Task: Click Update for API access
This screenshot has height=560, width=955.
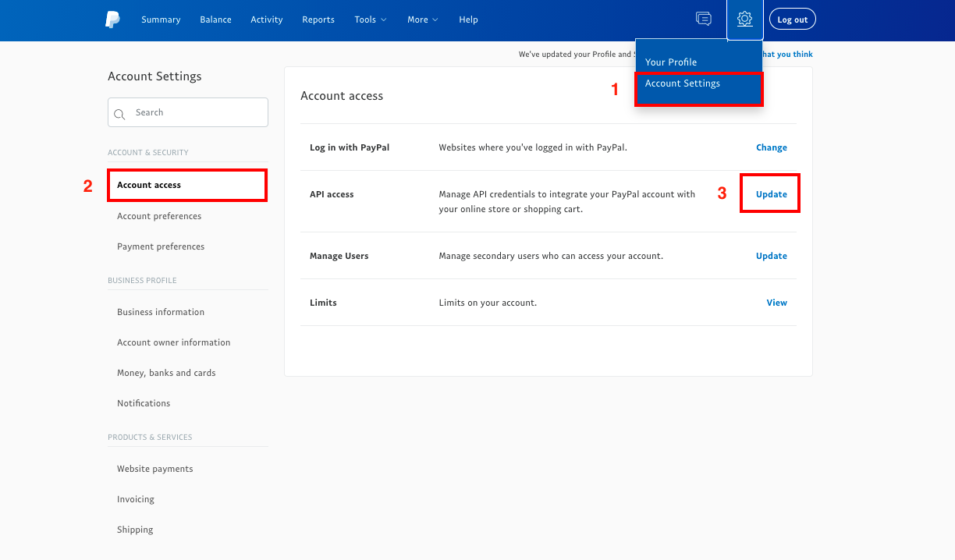Action: click(x=772, y=194)
